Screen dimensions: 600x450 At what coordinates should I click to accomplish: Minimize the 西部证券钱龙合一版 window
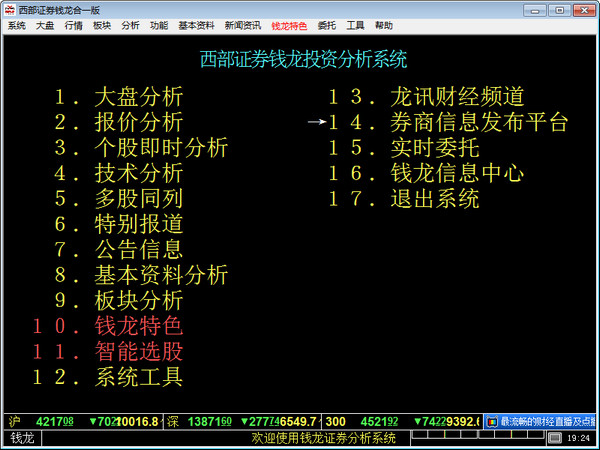pyautogui.click(x=535, y=10)
